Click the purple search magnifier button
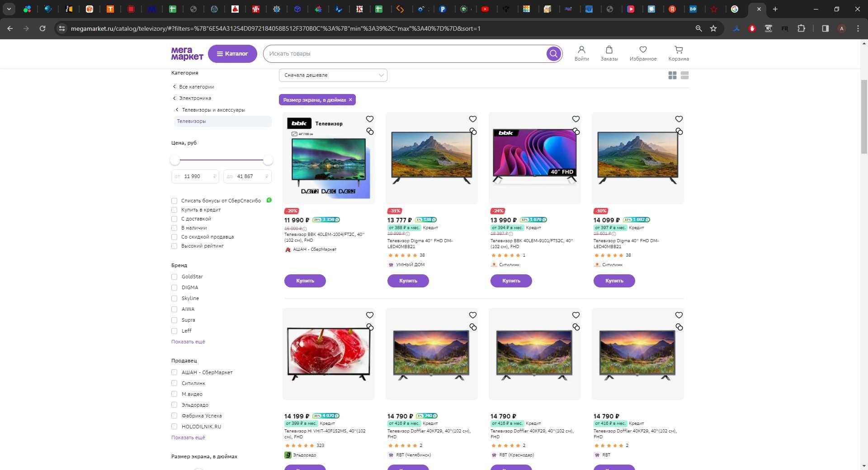 [553, 54]
